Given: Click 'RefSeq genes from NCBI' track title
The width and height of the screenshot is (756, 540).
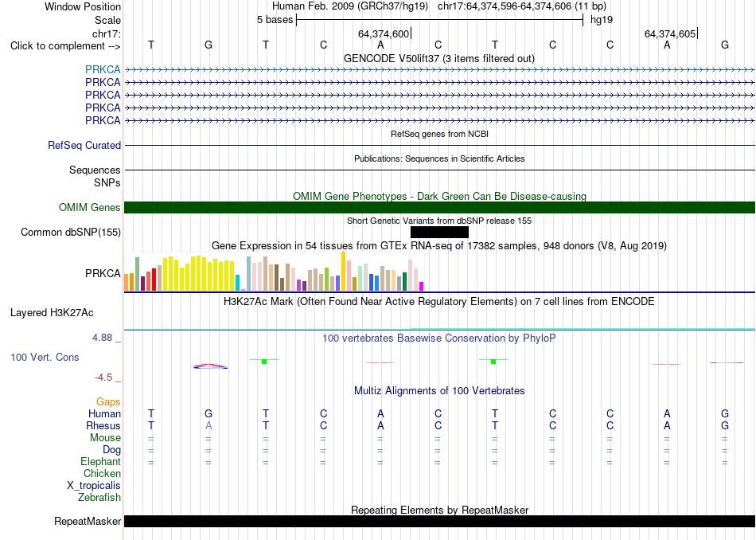Looking at the screenshot, I should pos(439,134).
